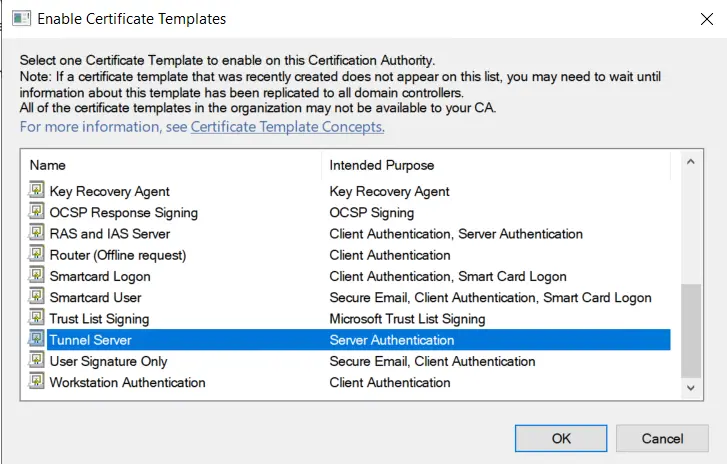Click the RAS and IAS Server icon

tap(37, 234)
